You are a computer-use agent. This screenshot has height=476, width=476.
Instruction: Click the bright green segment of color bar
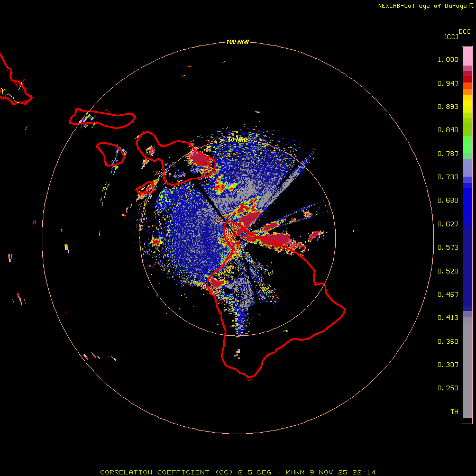[x=467, y=144]
